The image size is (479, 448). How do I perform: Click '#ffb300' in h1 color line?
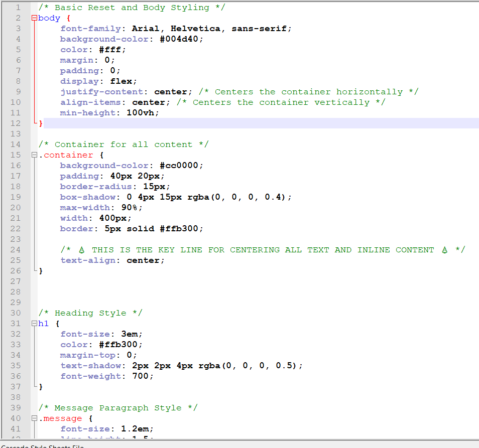coord(118,345)
